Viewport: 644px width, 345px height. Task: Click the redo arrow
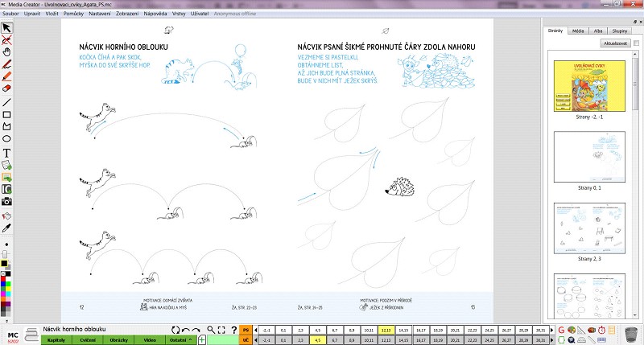[196, 330]
